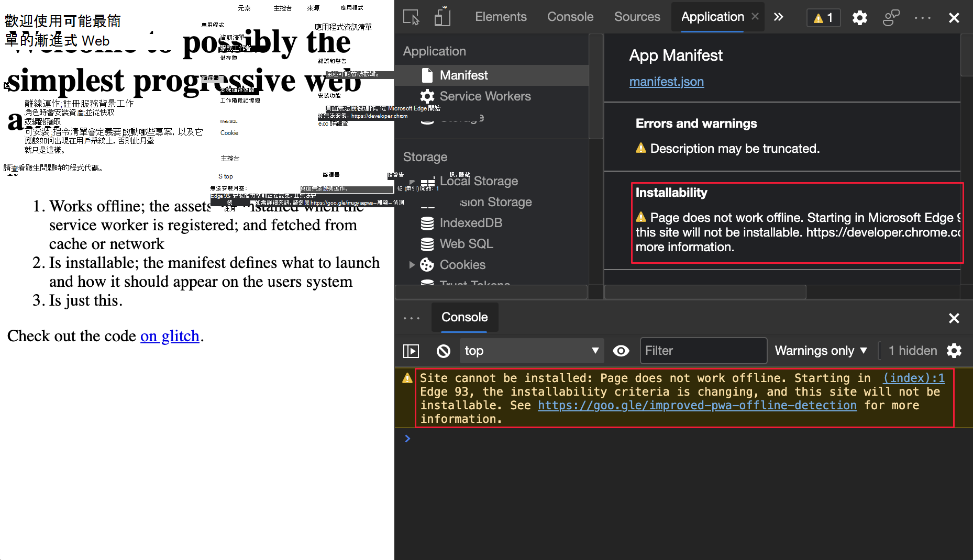Click the Manifest file icon
973x560 pixels.
coord(427,75)
